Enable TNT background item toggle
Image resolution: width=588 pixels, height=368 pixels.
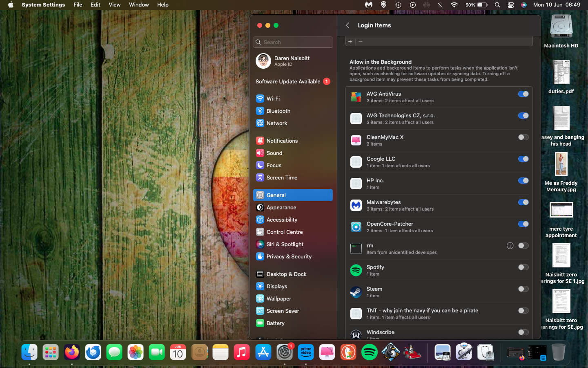point(523,311)
